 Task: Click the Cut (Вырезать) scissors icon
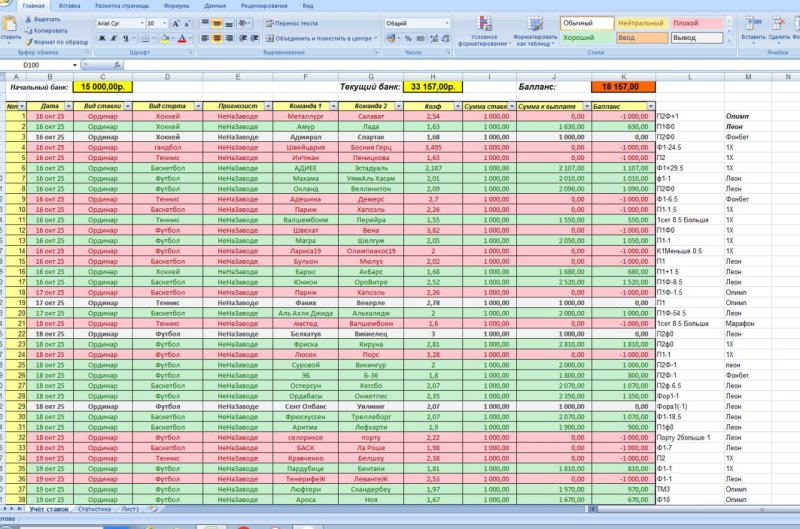point(28,19)
